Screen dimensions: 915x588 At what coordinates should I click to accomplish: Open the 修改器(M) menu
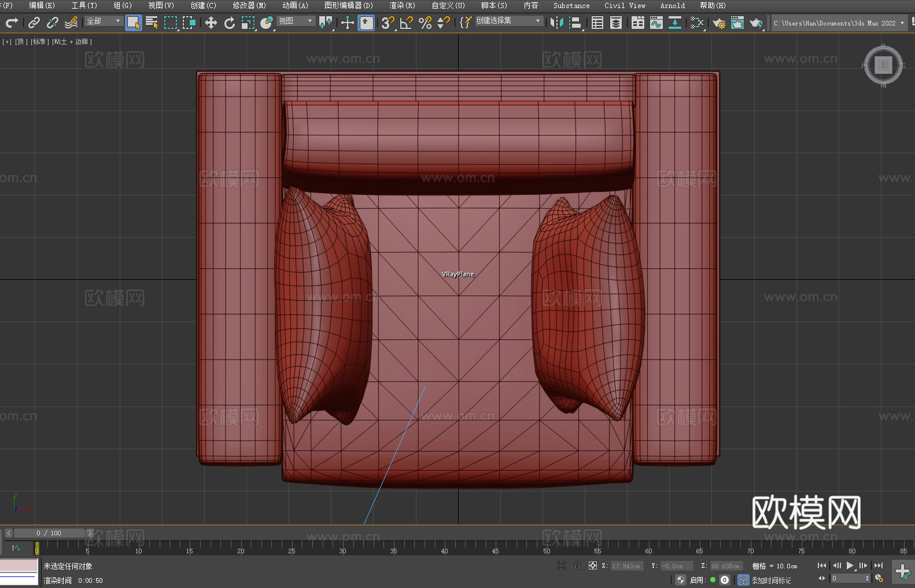(x=249, y=5)
